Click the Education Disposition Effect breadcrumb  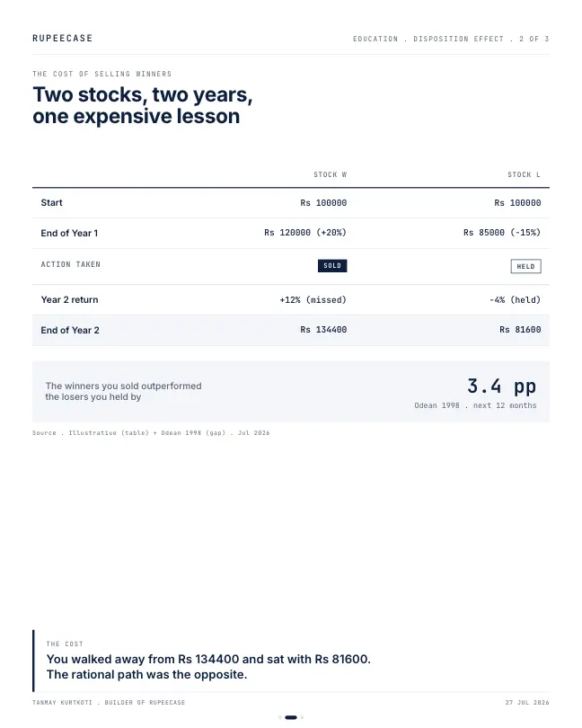pos(451,39)
